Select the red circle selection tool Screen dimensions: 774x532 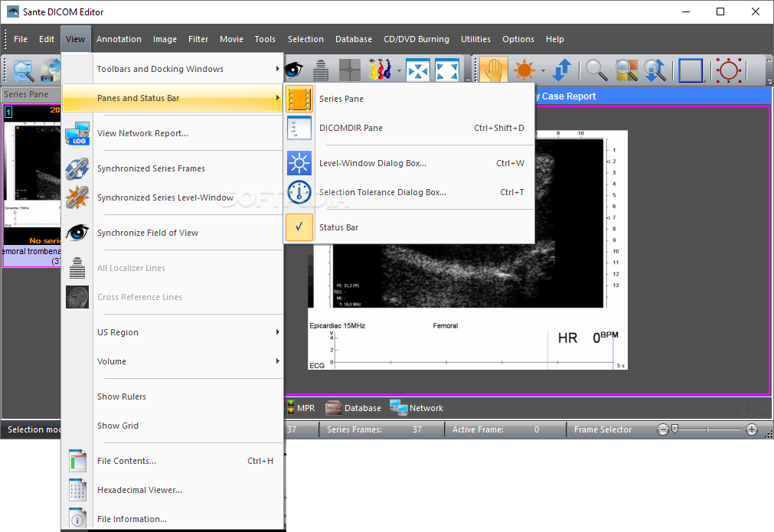click(729, 70)
